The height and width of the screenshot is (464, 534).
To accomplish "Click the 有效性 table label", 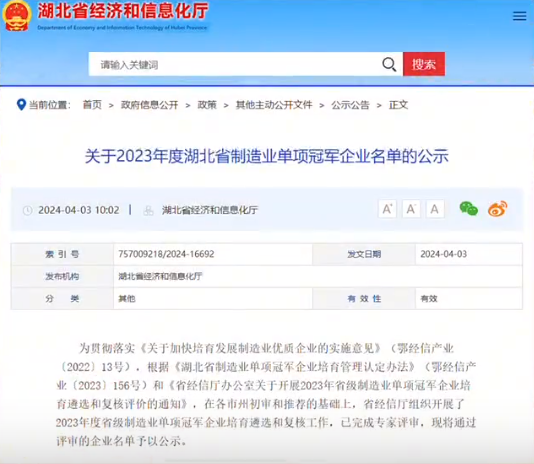I will [x=364, y=299].
